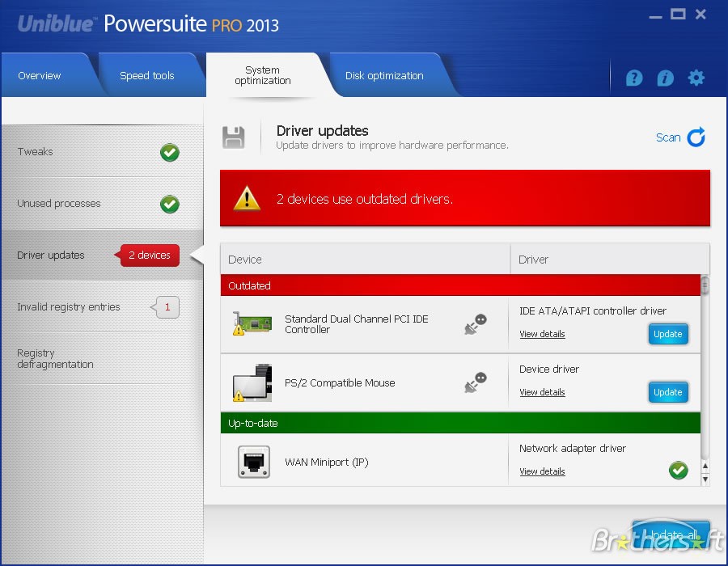View details for Network adapter driver

pos(542,471)
